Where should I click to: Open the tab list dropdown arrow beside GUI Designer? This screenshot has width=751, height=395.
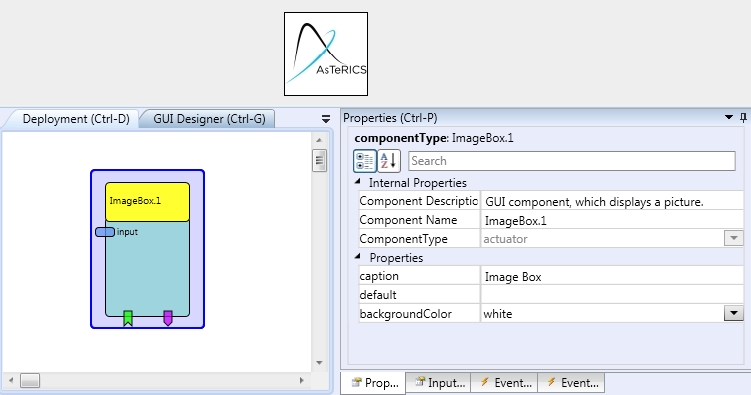point(326,119)
